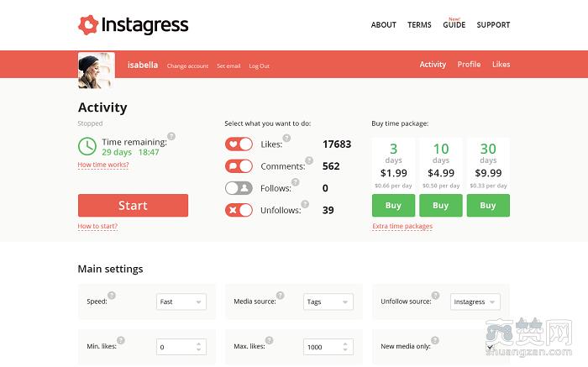Image resolution: width=588 pixels, height=367 pixels.
Task: Click the Max. likes input field
Action: [323, 347]
